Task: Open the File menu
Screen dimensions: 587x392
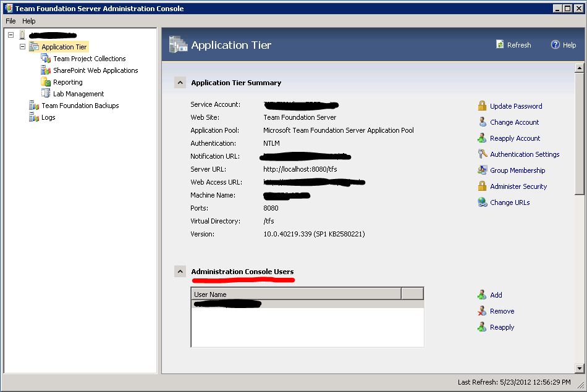Action: click(x=11, y=21)
